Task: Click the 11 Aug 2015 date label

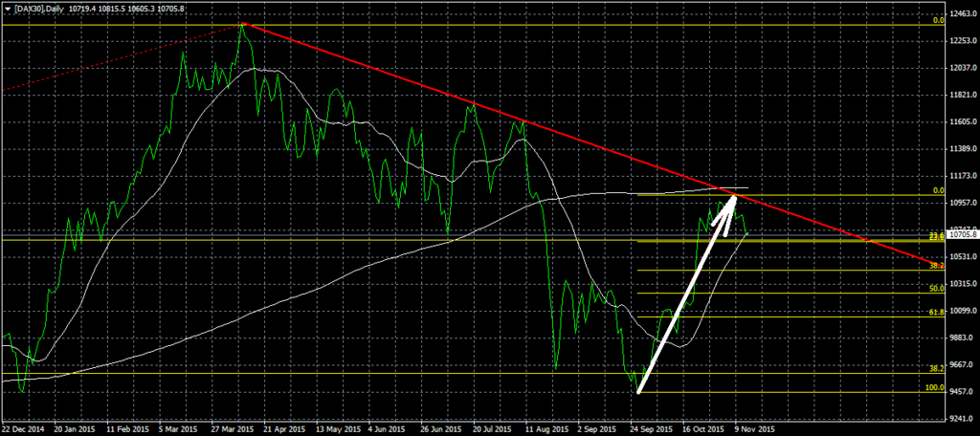Action: 543,429
